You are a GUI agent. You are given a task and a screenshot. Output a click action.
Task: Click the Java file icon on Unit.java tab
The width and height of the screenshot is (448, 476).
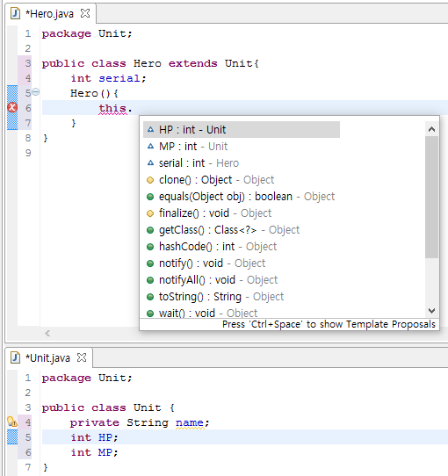pyautogui.click(x=15, y=357)
